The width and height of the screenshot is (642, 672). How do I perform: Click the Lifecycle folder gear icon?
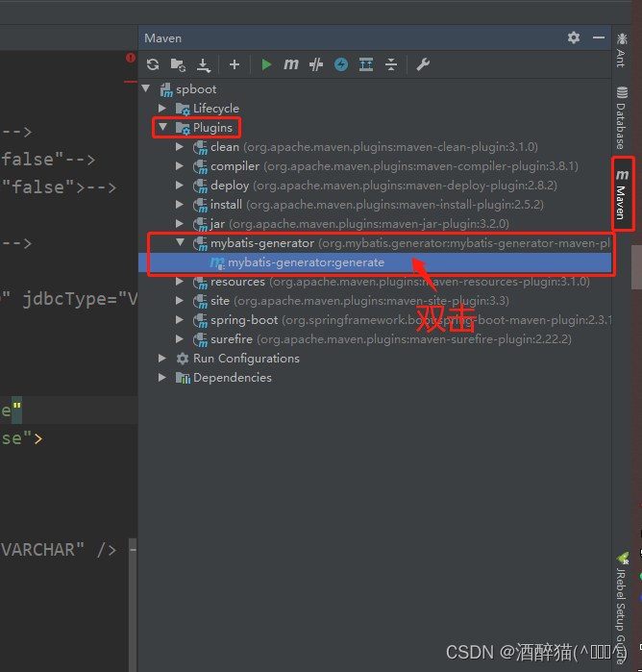pos(183,109)
